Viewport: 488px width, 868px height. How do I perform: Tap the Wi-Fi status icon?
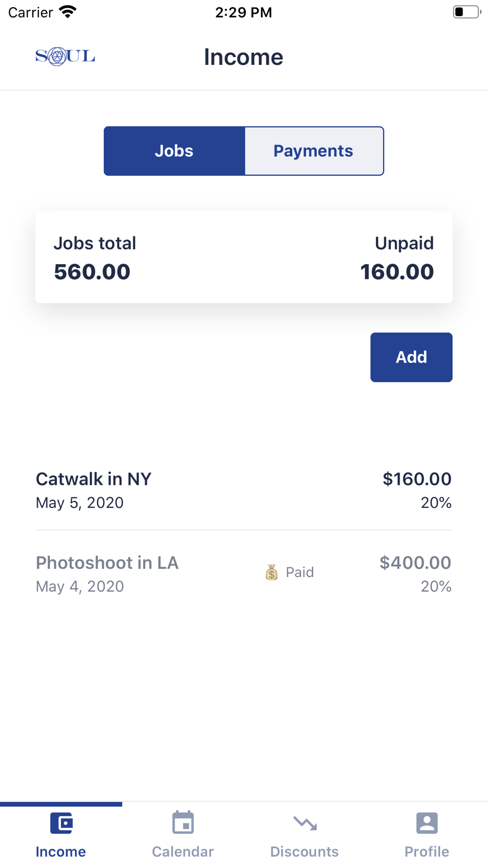click(x=67, y=12)
